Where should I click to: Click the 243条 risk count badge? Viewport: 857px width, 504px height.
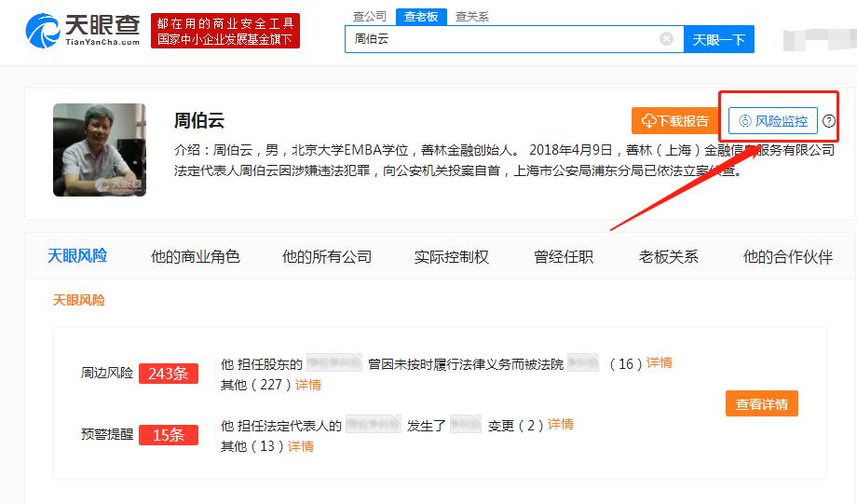[x=169, y=374]
